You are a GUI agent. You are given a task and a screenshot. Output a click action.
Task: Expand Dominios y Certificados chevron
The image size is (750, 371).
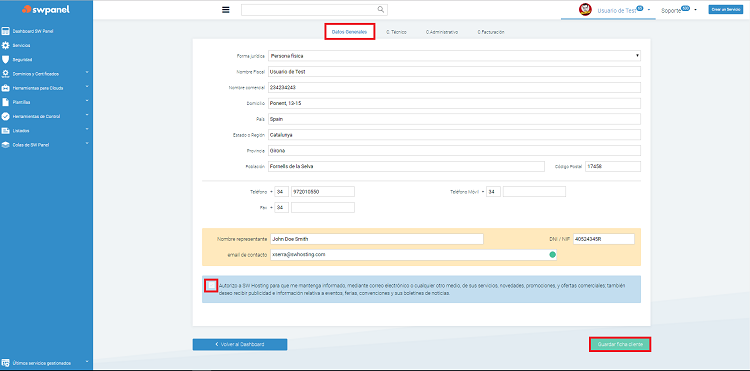click(x=87, y=73)
